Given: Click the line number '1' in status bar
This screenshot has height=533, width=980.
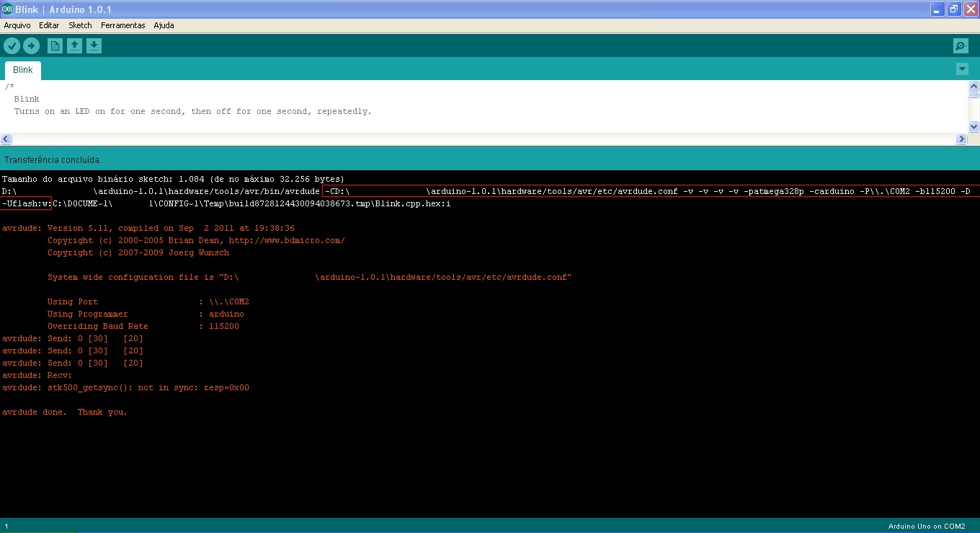Looking at the screenshot, I should click(x=6, y=527).
